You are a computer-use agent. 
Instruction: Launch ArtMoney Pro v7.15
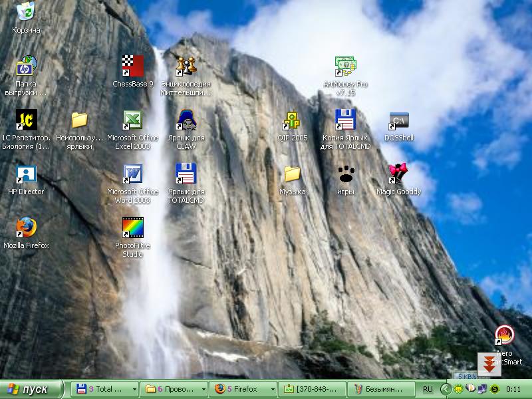(x=345, y=66)
